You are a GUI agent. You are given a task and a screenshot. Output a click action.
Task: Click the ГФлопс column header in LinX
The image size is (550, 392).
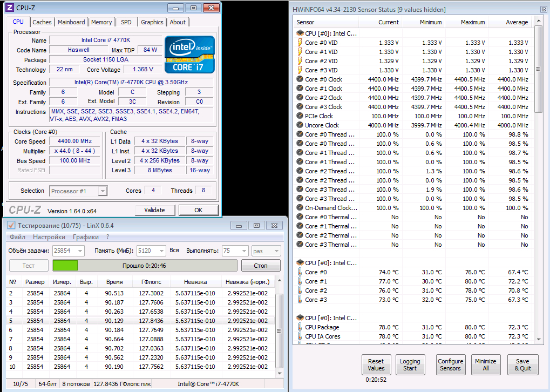click(151, 282)
